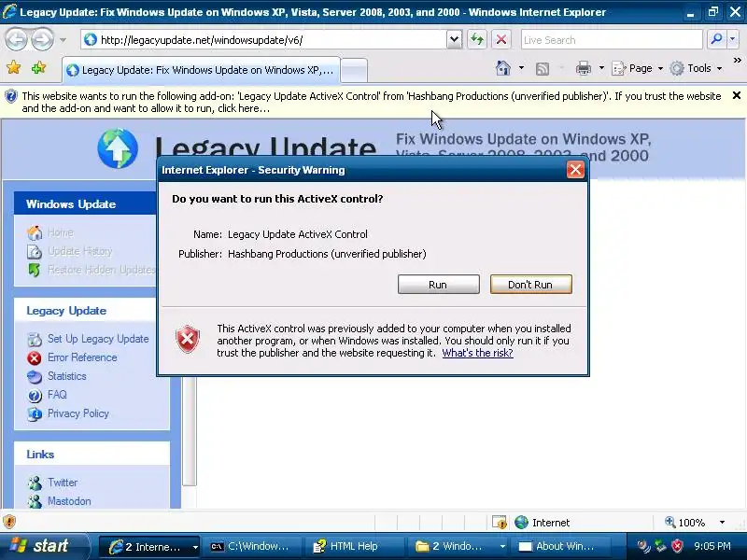
Task: Open the 2 Windows folder taskbar group
Action: click(x=458, y=547)
